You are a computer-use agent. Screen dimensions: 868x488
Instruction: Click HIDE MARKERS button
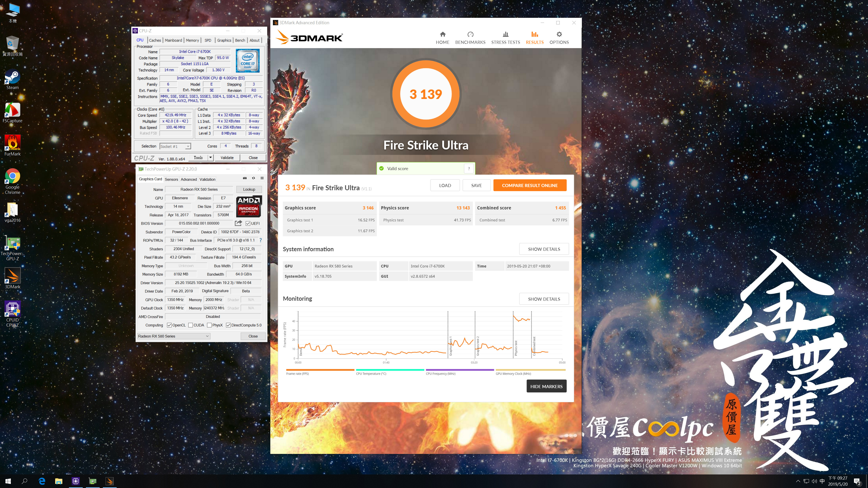pos(546,386)
